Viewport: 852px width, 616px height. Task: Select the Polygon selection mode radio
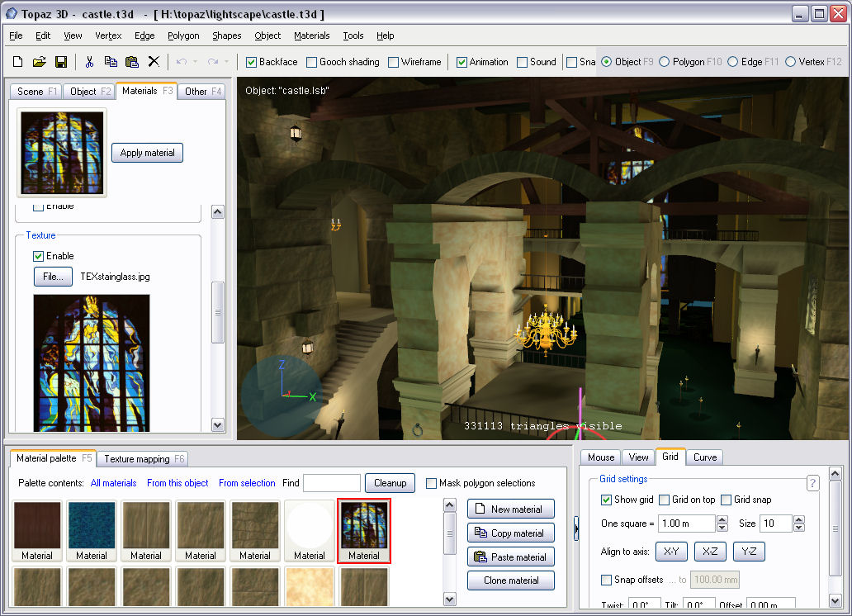(665, 62)
